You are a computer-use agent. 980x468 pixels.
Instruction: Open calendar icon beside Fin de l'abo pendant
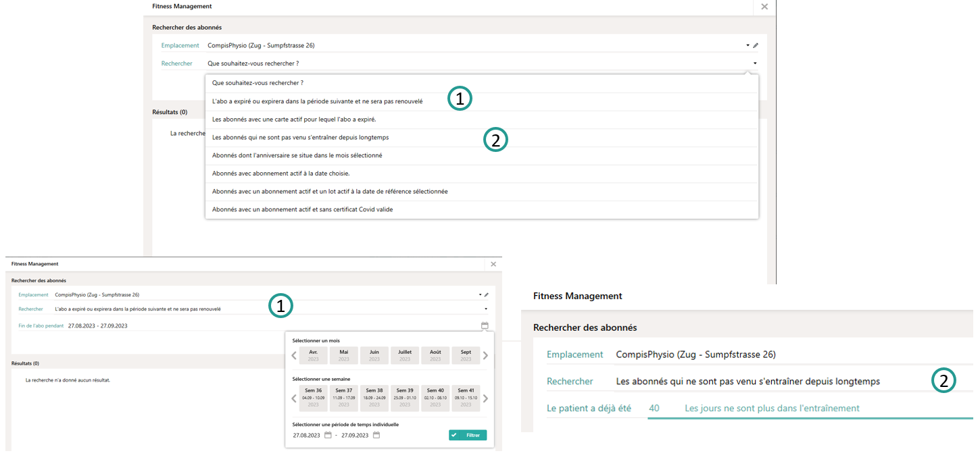pos(485,326)
